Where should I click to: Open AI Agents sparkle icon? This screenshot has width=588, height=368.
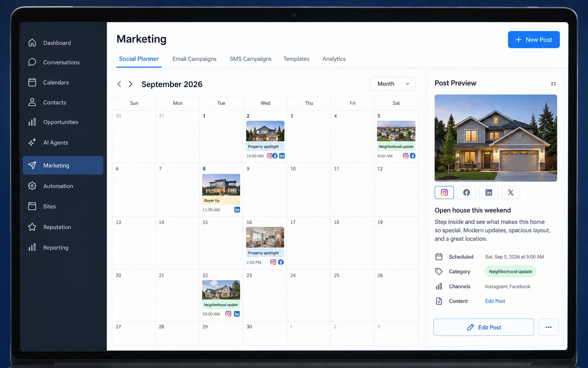click(x=32, y=142)
